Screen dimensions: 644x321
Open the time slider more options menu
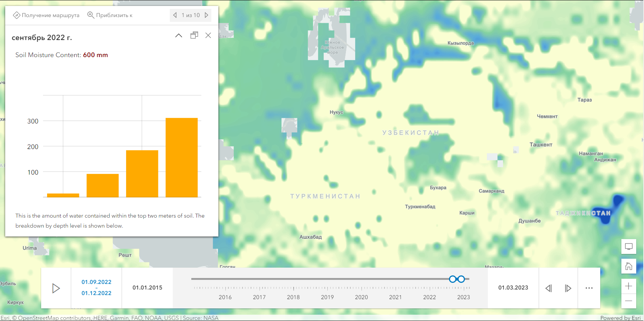(589, 288)
